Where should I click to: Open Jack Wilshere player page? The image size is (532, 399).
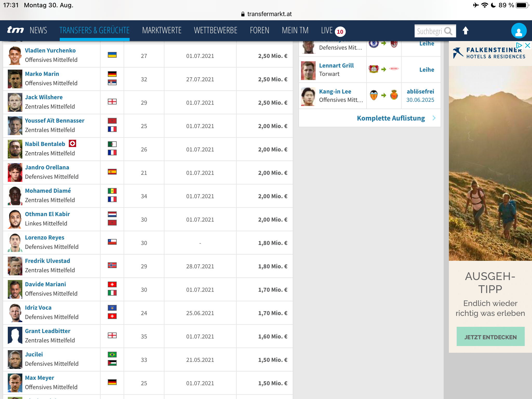[44, 97]
